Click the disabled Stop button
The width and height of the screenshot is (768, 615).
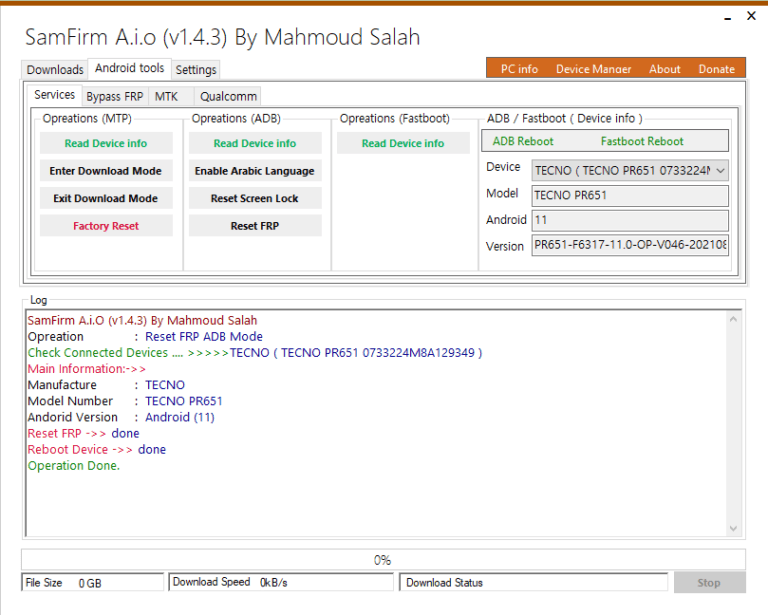709,583
